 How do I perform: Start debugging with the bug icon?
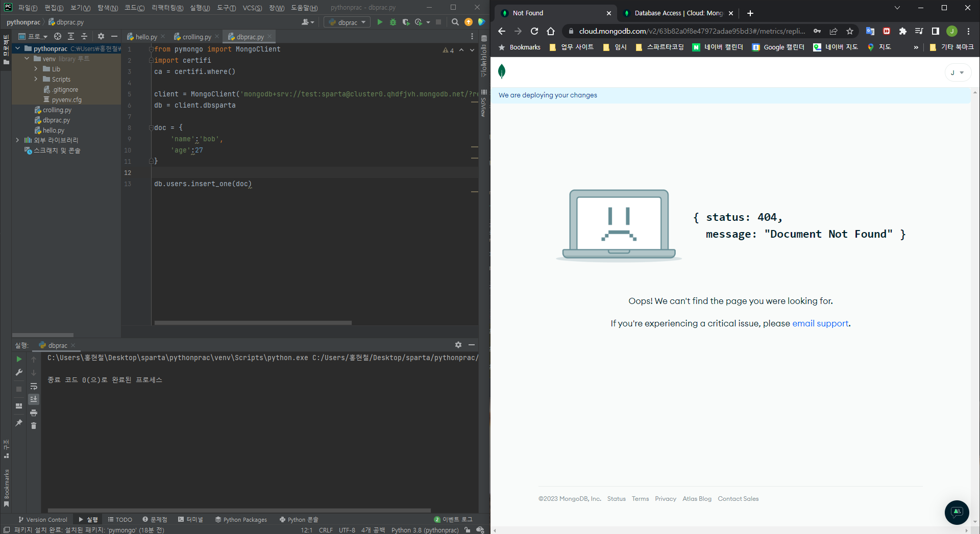[x=393, y=22]
